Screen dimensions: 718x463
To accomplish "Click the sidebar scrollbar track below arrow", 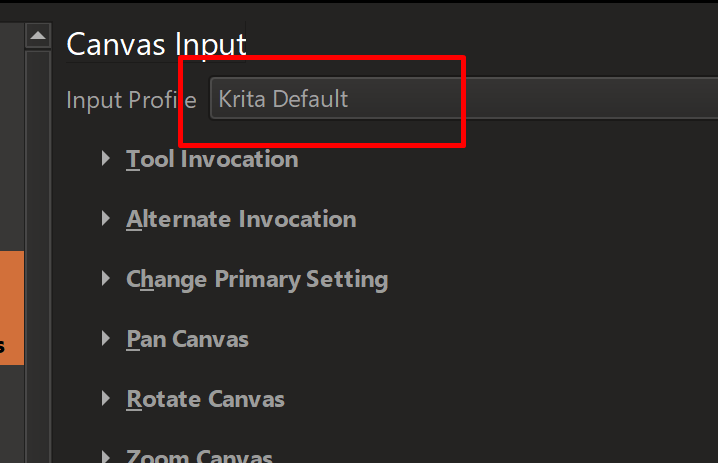I will pyautogui.click(x=38, y=250).
